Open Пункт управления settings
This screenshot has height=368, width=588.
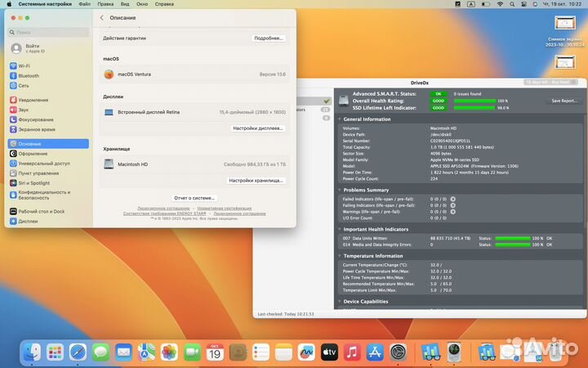coord(48,173)
